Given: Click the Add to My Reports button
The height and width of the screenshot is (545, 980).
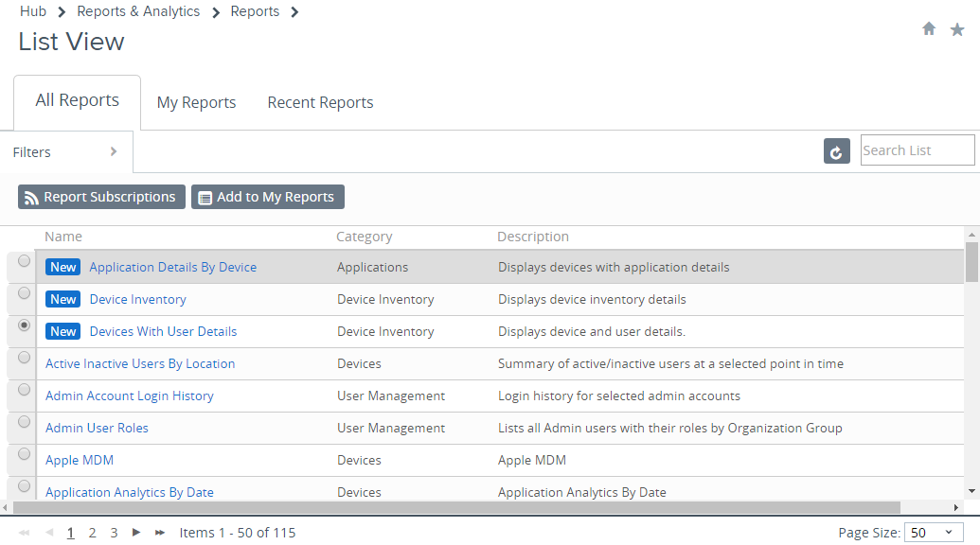Looking at the screenshot, I should (x=268, y=197).
